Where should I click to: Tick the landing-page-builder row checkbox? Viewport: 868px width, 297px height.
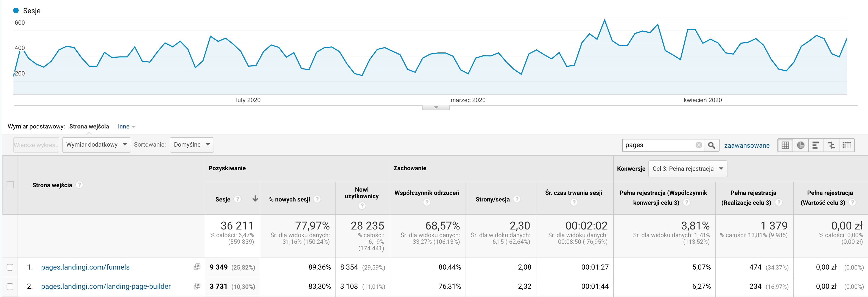click(x=10, y=287)
